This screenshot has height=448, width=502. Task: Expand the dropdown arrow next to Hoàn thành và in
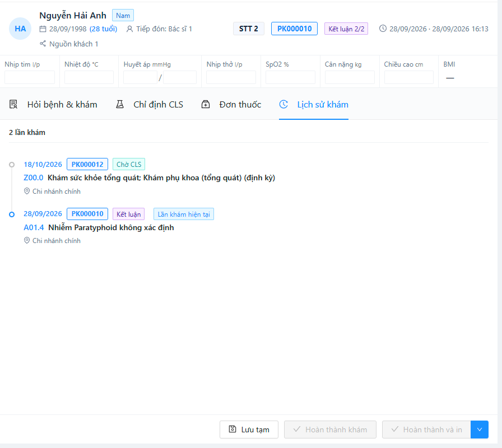coord(480,430)
